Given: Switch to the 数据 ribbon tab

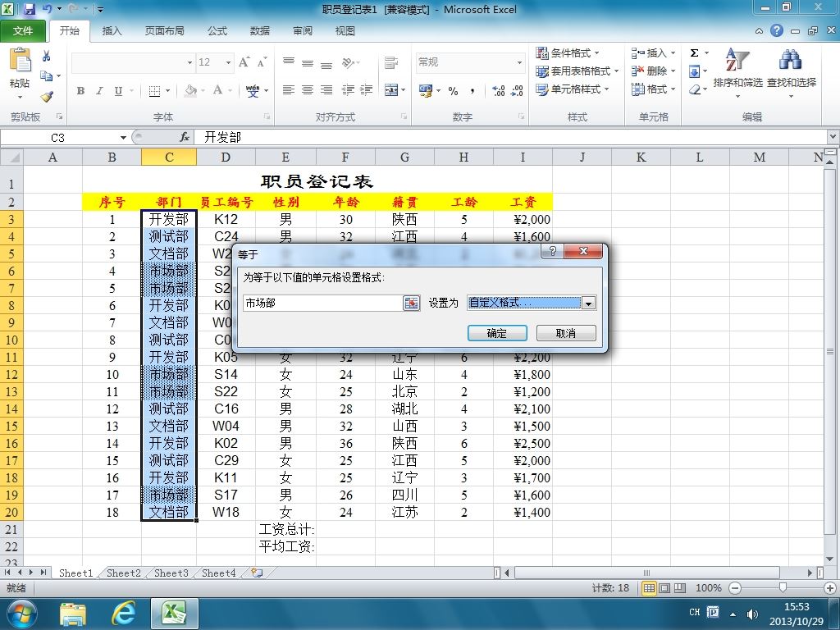Looking at the screenshot, I should [260, 31].
